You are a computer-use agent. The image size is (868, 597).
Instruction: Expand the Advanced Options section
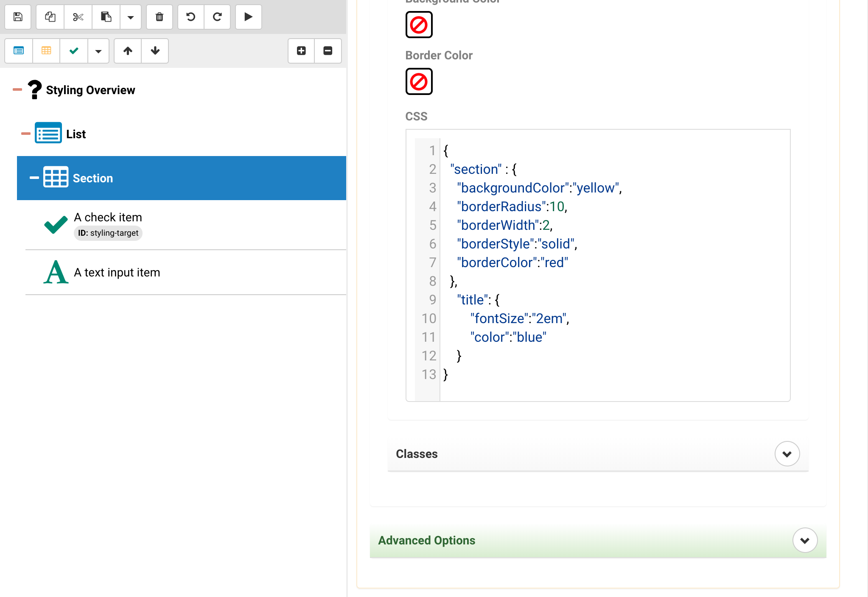pyautogui.click(x=805, y=540)
